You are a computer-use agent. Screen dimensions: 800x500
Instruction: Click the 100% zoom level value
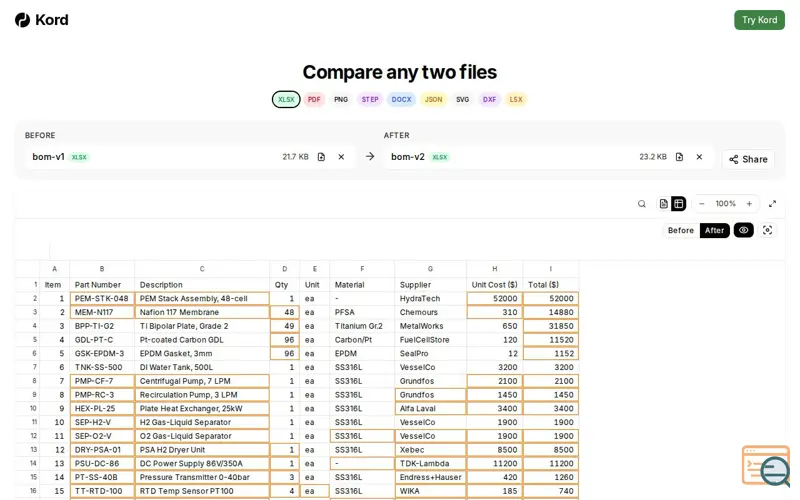tap(725, 204)
